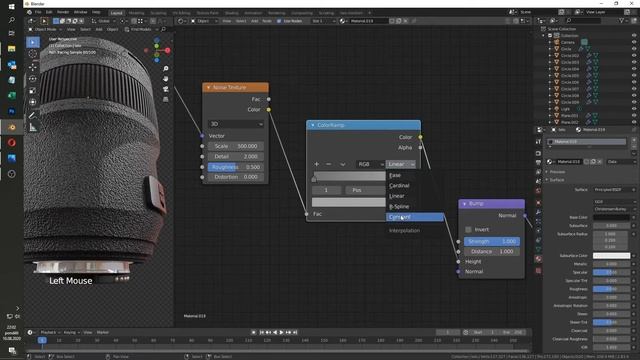
Task: Select the Annotate pencil tool
Action: [33, 116]
